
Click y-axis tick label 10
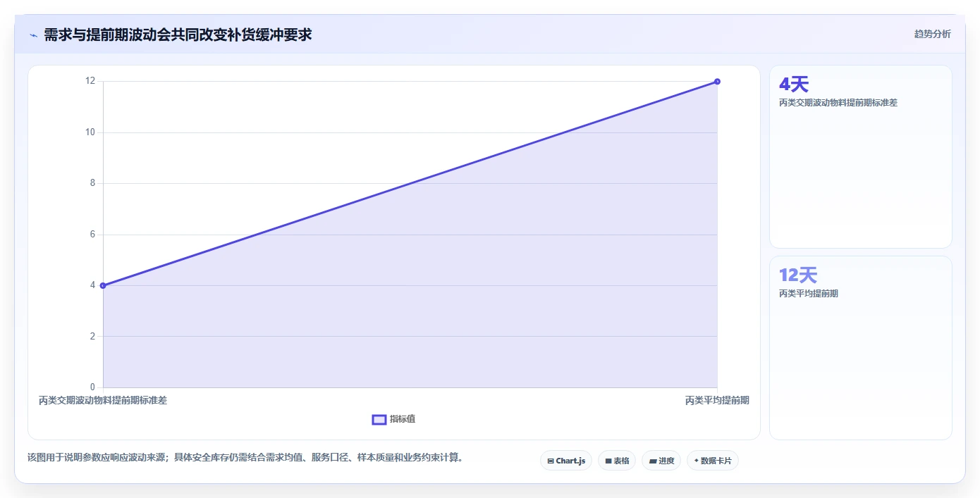point(90,132)
